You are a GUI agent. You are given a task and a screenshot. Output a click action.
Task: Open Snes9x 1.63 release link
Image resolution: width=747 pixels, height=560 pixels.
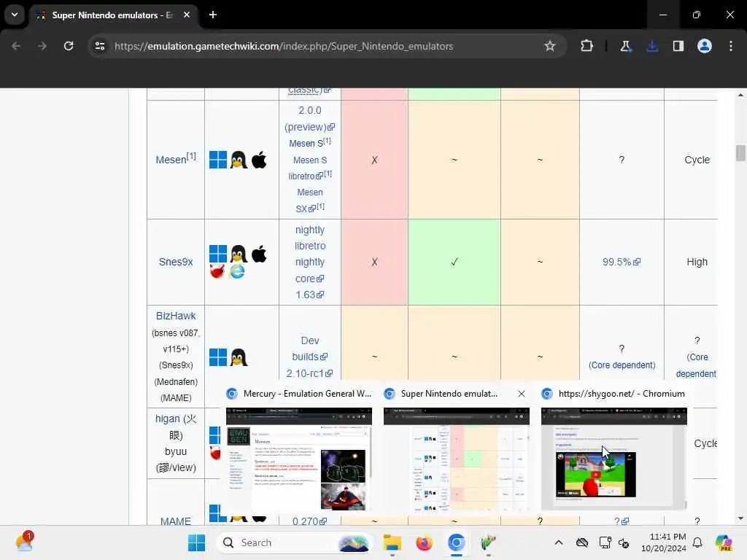[x=309, y=295]
